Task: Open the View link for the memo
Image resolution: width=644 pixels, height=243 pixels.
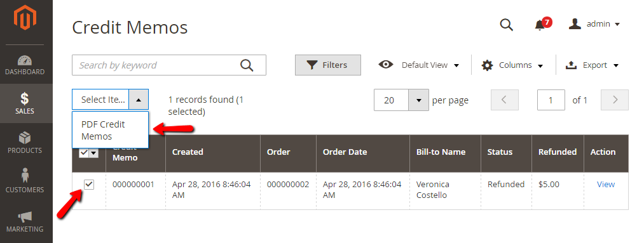Action: point(605,185)
